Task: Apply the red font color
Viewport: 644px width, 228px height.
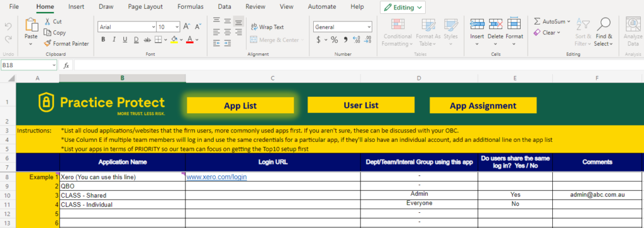Action: 190,40
